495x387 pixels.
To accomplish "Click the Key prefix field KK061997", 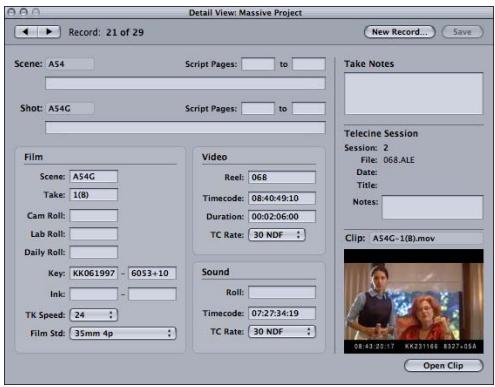I will click(94, 273).
